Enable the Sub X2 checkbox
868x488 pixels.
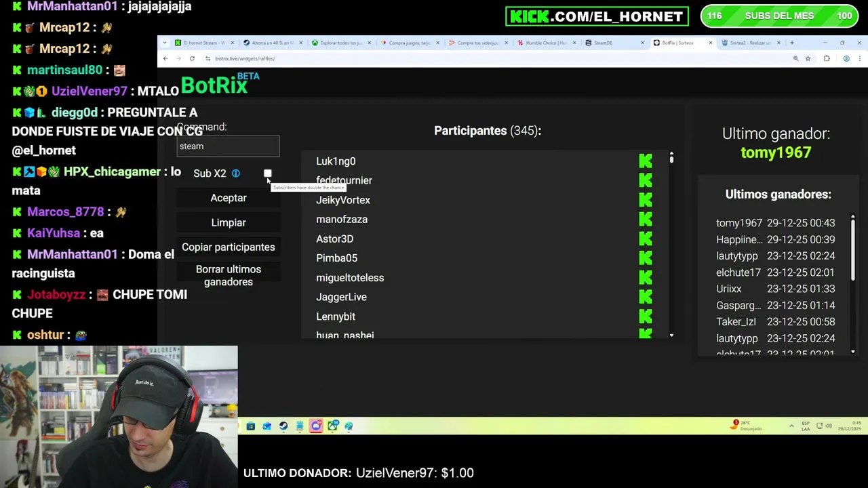pos(268,174)
